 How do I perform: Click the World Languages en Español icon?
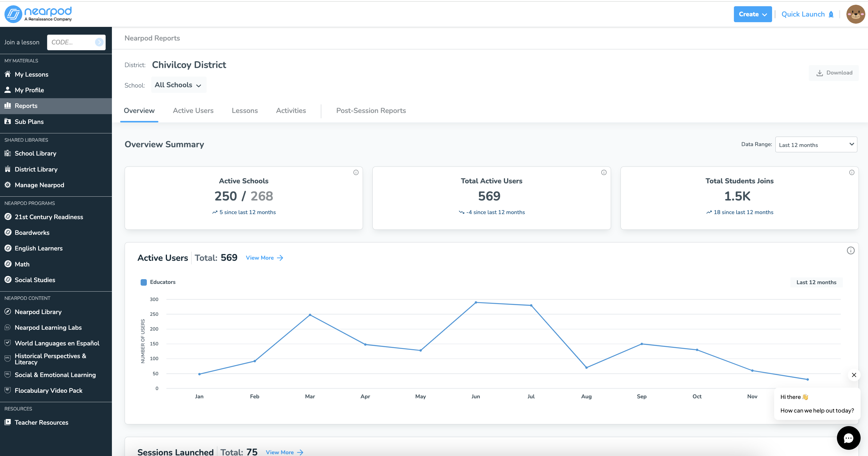point(7,343)
